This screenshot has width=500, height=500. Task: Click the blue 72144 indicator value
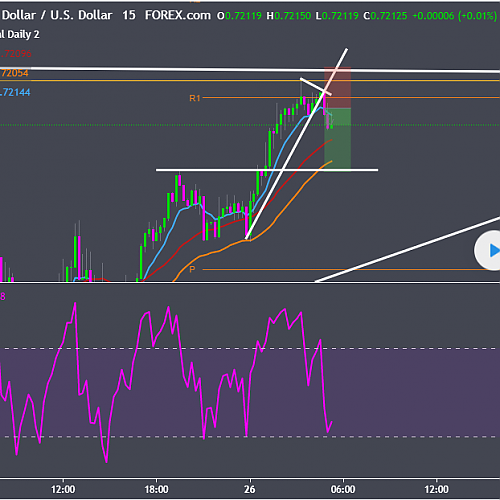[15, 92]
